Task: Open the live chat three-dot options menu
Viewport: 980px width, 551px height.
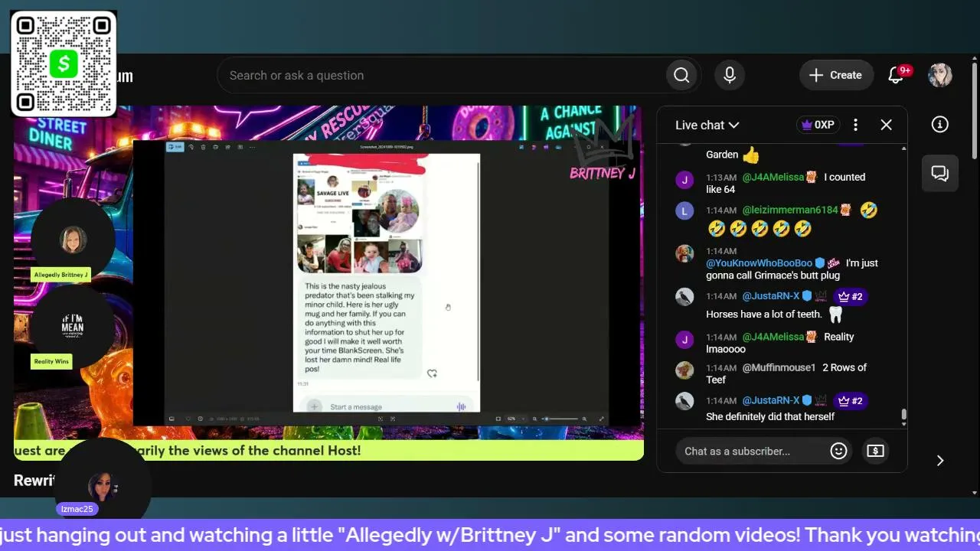Action: (855, 125)
